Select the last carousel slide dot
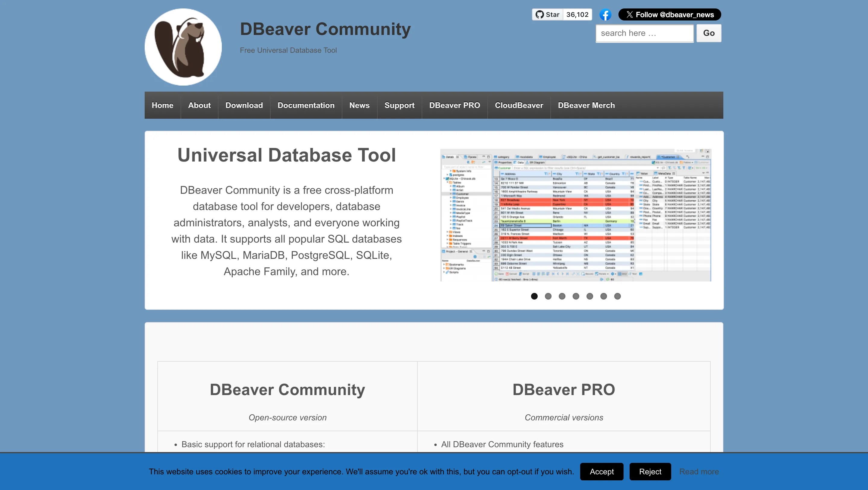Viewport: 868px width, 490px height. tap(617, 296)
